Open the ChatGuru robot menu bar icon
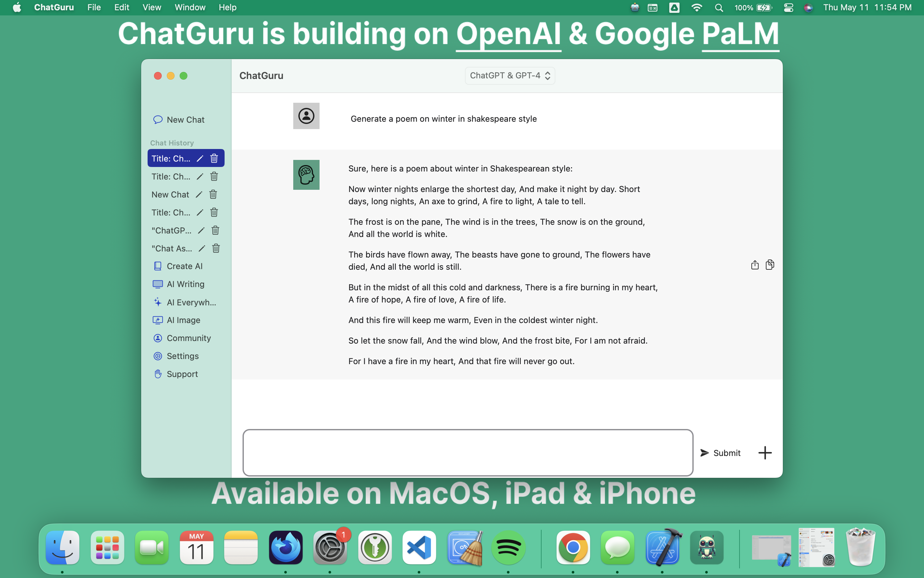Viewport: 924px width, 578px height. tap(635, 8)
